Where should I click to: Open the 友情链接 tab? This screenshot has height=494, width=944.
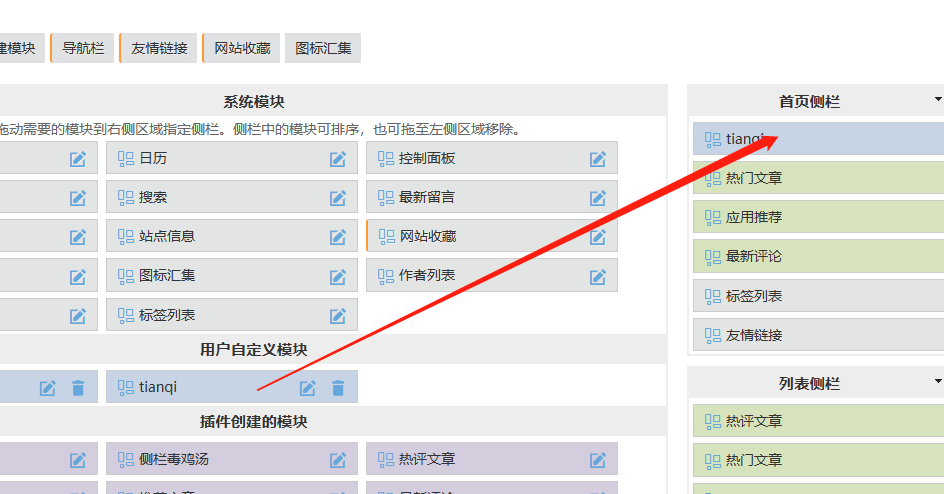coord(159,48)
